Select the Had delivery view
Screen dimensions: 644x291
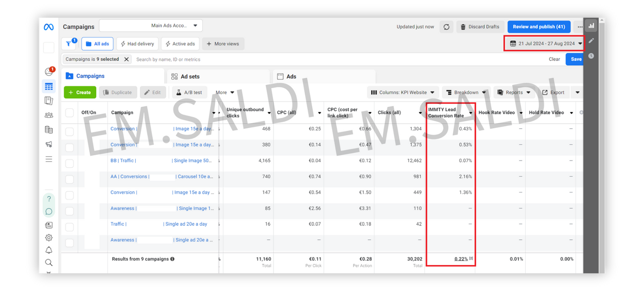tap(137, 44)
